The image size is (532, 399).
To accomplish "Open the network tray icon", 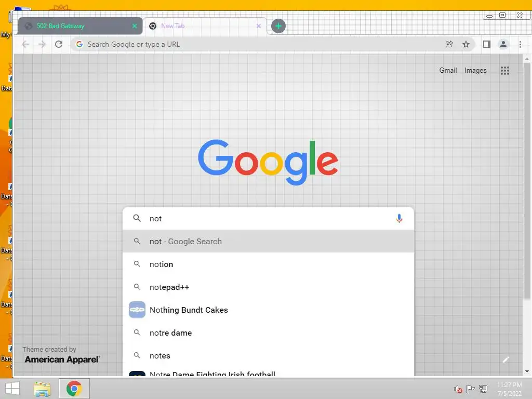I will click(x=483, y=389).
